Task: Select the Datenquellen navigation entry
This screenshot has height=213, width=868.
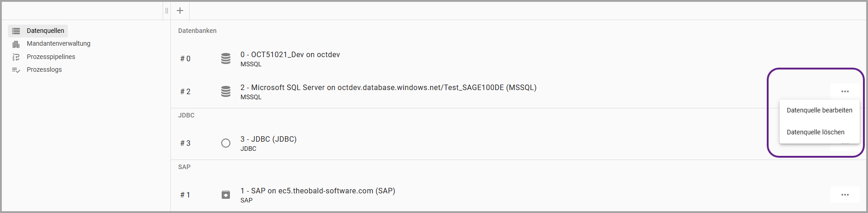Action: click(x=45, y=31)
